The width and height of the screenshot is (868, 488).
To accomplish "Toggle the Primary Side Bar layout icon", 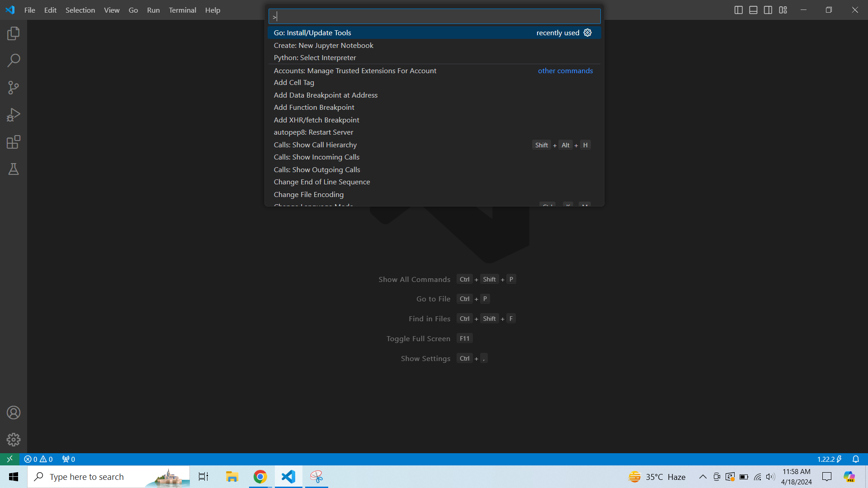I will (x=738, y=10).
